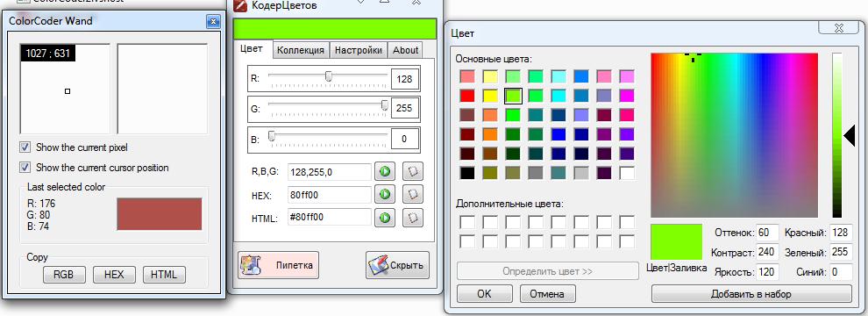Image resolution: width=868 pixels, height=316 pixels.
Task: Click green arrow icon next to HTML field
Action: click(385, 218)
